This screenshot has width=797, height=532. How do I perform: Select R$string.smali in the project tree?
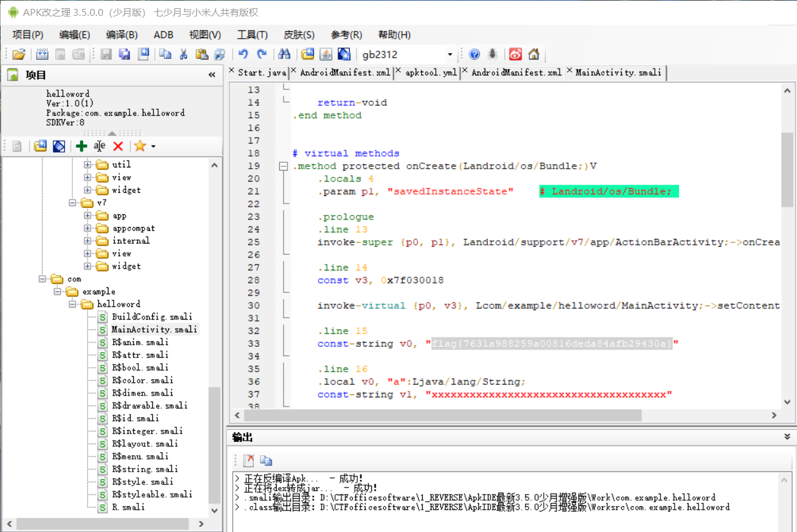point(145,469)
